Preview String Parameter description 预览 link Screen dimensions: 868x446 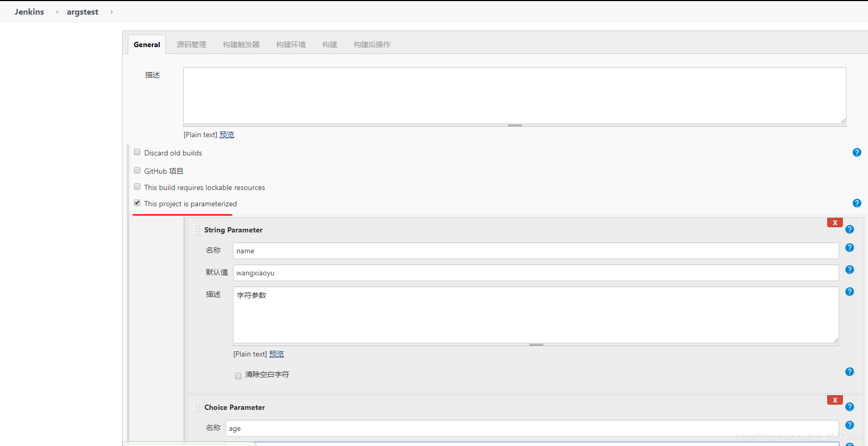click(276, 354)
